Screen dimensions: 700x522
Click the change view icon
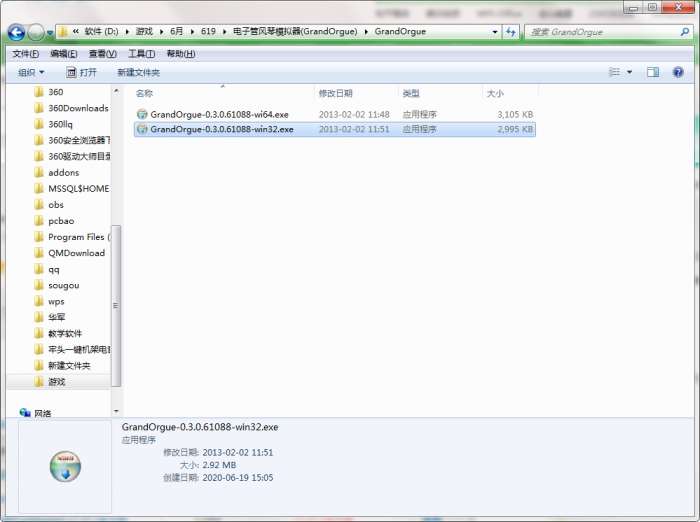pyautogui.click(x=614, y=72)
